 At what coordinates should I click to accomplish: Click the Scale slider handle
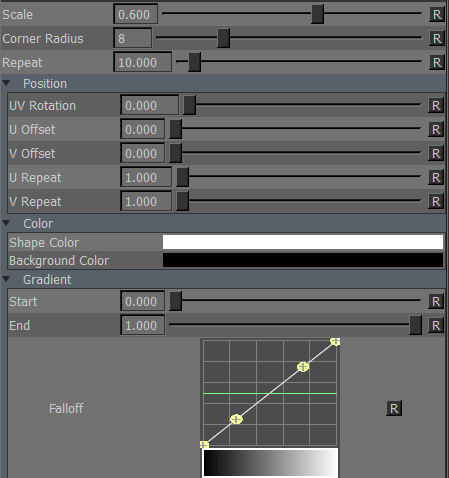(x=317, y=14)
